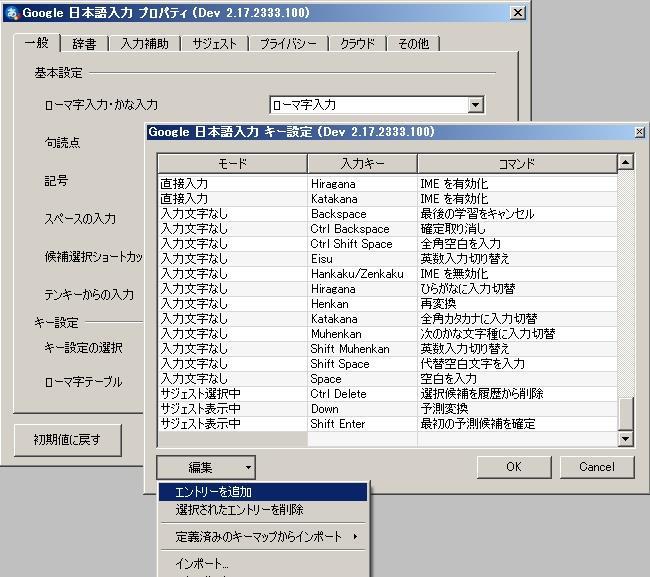This screenshot has width=650, height=577.
Task: Click scroll up arrow of key table
Action: (x=626, y=162)
